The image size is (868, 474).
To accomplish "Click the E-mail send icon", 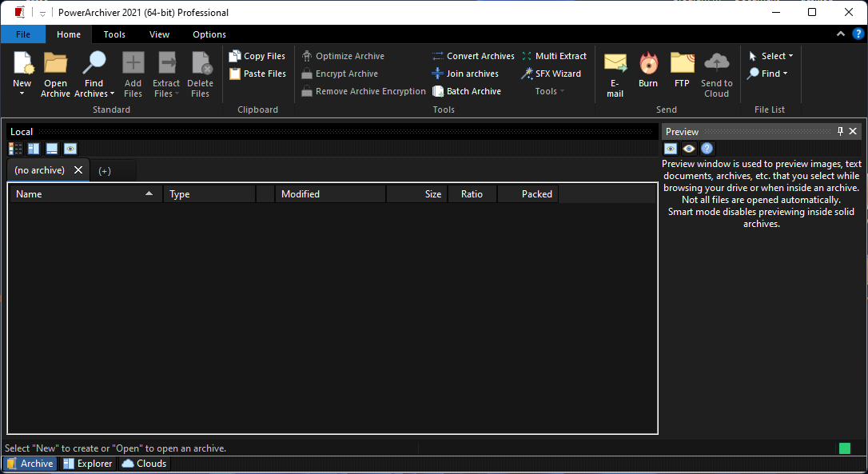I will [615, 63].
